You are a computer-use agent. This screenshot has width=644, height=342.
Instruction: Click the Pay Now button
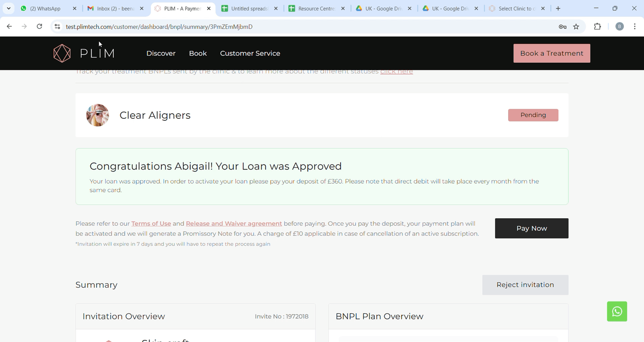532,228
